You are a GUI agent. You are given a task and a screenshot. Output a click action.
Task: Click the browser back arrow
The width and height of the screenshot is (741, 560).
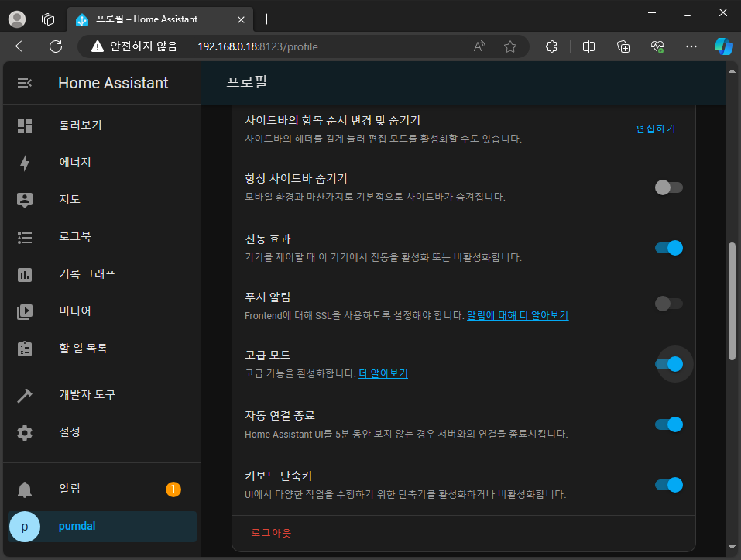tap(22, 46)
